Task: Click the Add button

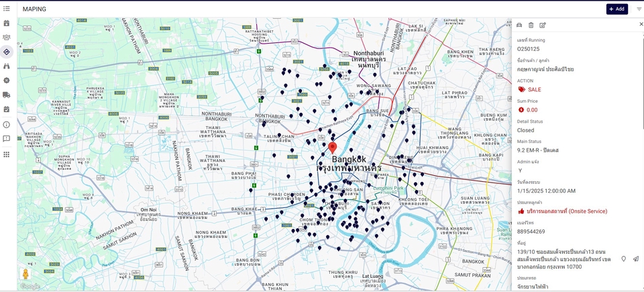Action: point(616,9)
